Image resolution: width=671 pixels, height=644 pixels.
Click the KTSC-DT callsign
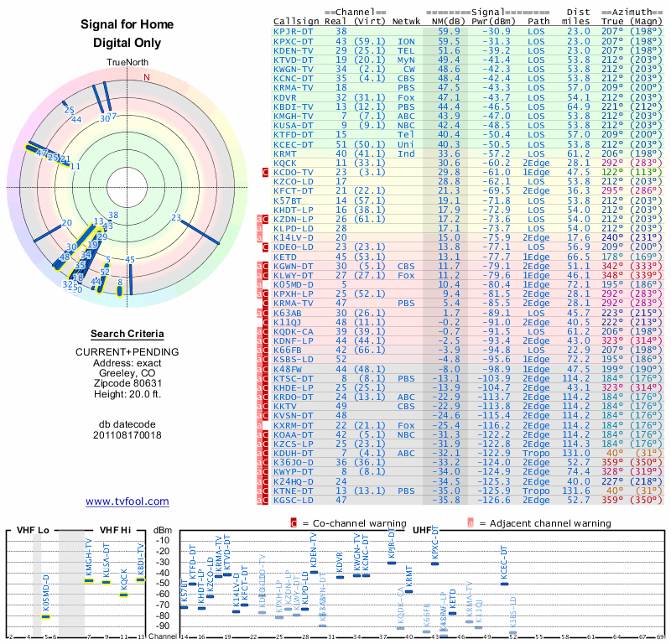(294, 379)
